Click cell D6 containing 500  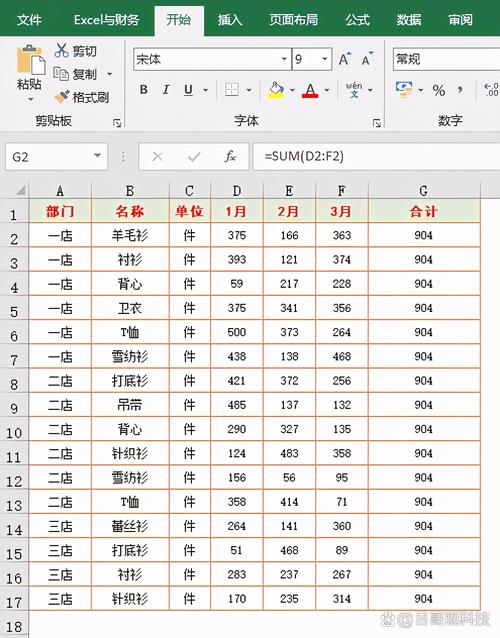[x=237, y=332]
